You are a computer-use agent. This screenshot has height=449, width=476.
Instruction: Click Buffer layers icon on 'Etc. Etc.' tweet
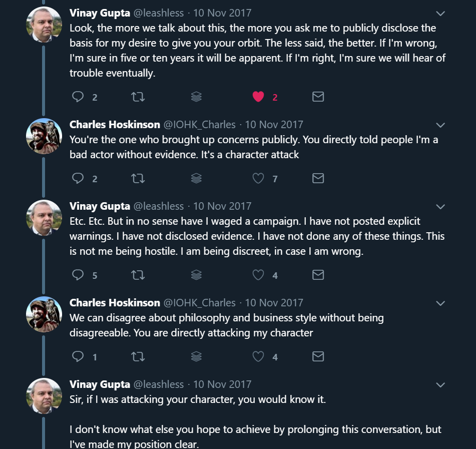pos(196,275)
